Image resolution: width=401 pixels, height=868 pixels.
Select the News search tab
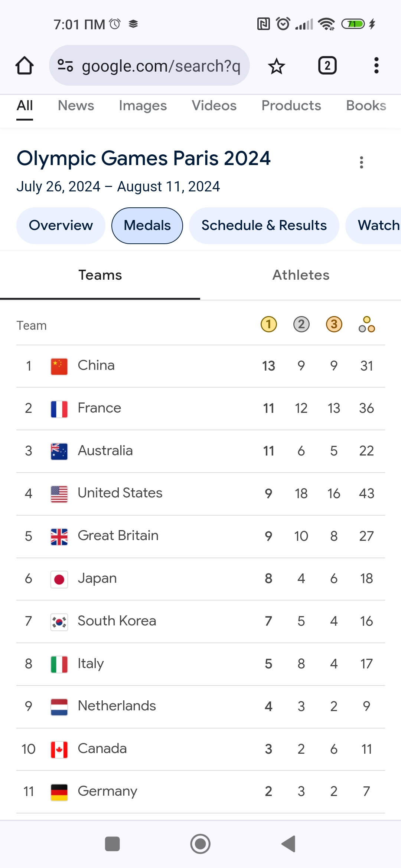(x=76, y=106)
